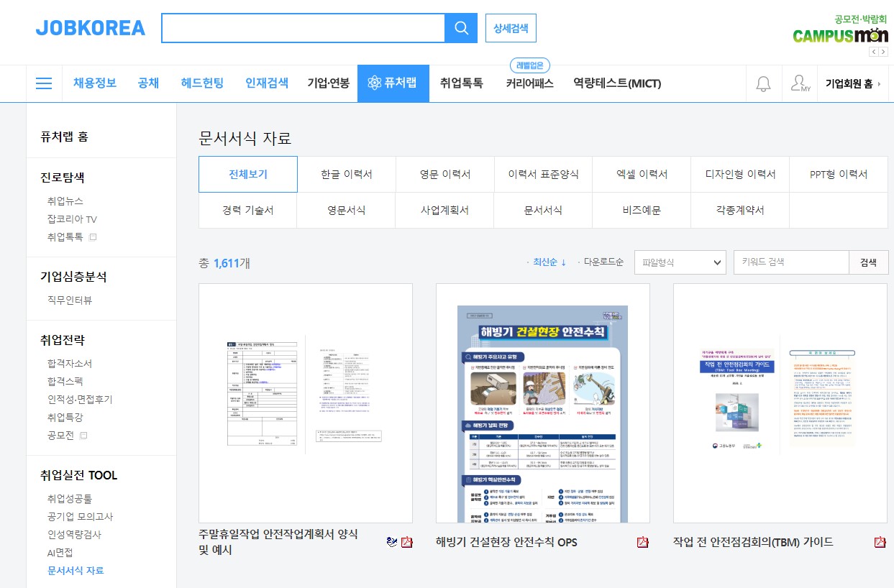The width and height of the screenshot is (894, 588).
Task: Open the 채용정보 menu
Action: [x=103, y=83]
